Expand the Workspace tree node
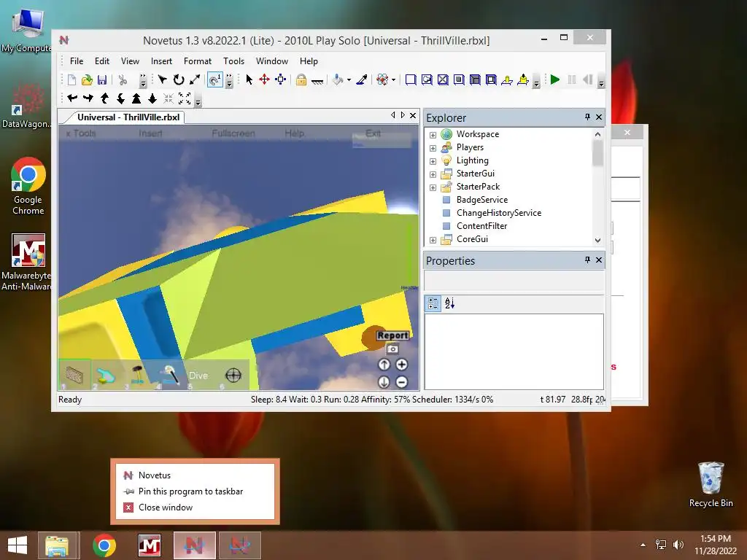Viewport: 747px width, 560px height. (433, 135)
